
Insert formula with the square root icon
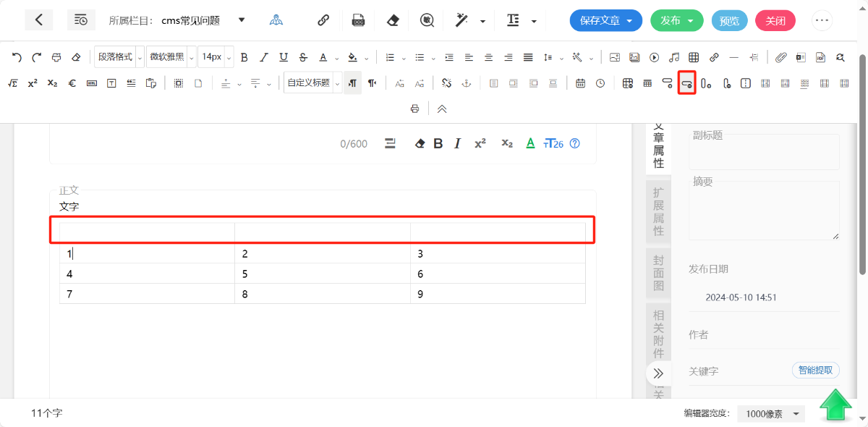click(13, 83)
